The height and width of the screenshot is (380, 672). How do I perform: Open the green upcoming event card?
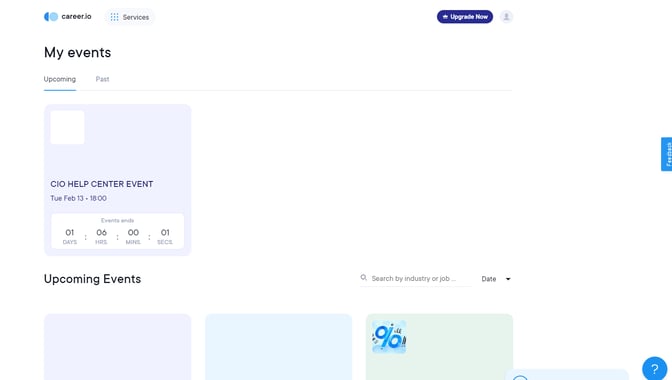(439, 347)
